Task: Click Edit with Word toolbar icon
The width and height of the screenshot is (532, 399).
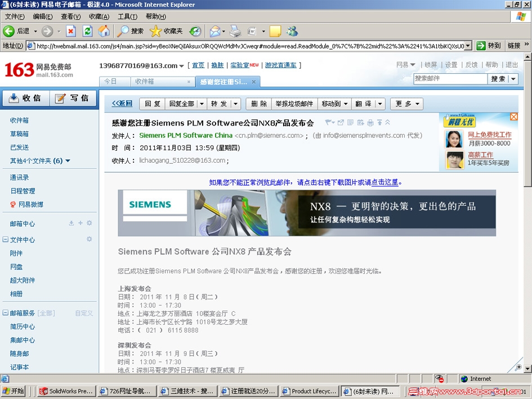Action: [x=252, y=31]
